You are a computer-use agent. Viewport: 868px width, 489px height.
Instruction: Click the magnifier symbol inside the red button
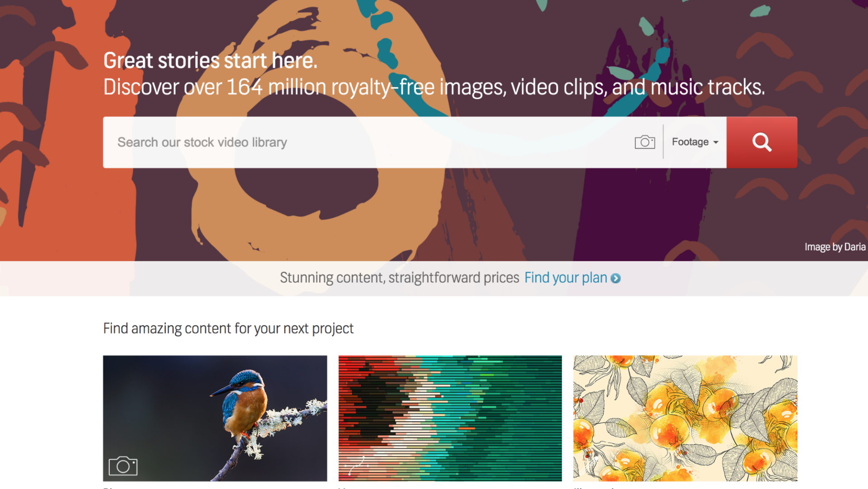pos(762,142)
